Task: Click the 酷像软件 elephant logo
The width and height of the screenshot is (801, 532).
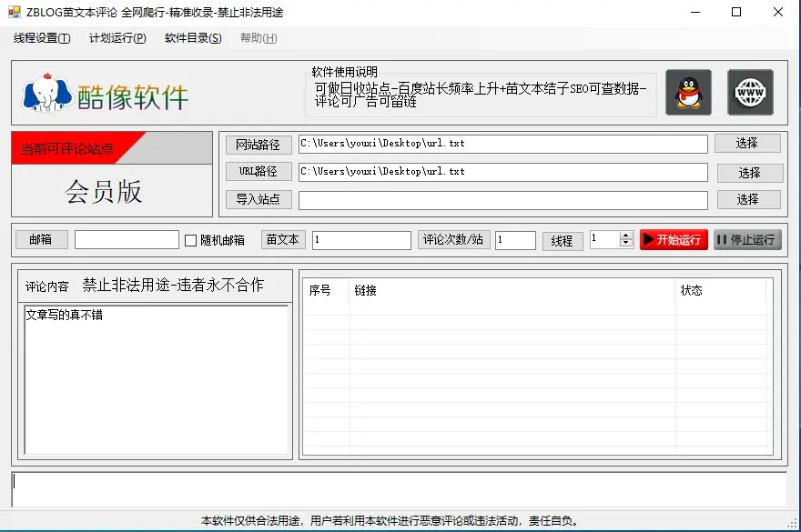Action: [x=106, y=94]
